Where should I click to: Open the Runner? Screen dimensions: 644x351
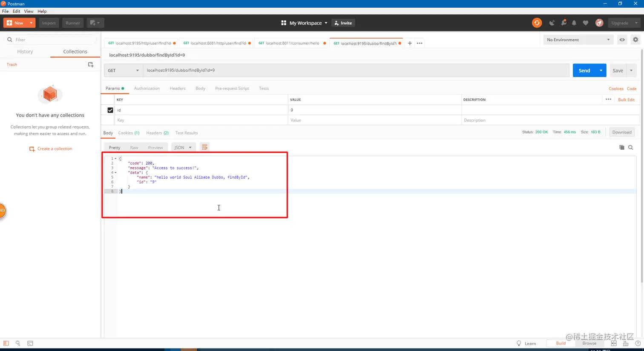point(73,23)
